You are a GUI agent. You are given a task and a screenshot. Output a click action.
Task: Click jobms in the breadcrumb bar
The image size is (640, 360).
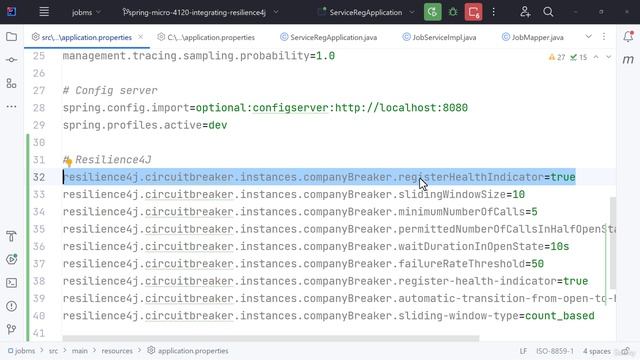click(x=22, y=351)
